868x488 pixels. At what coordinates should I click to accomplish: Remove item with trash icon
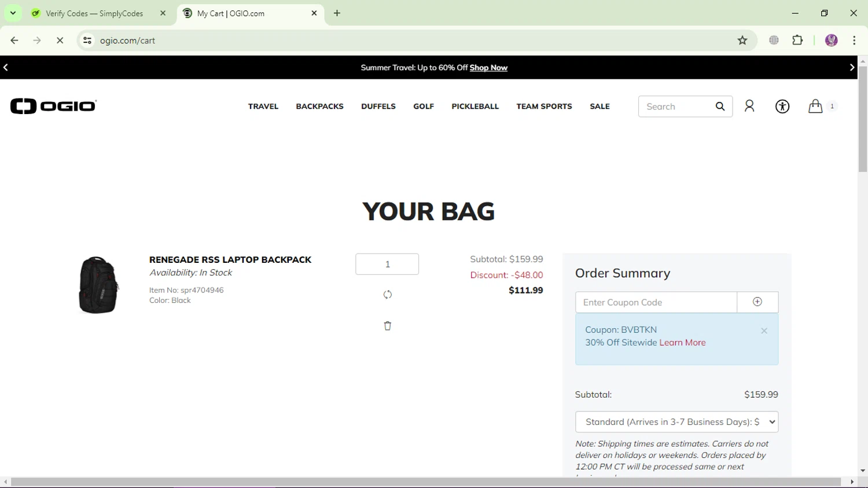[388, 326]
